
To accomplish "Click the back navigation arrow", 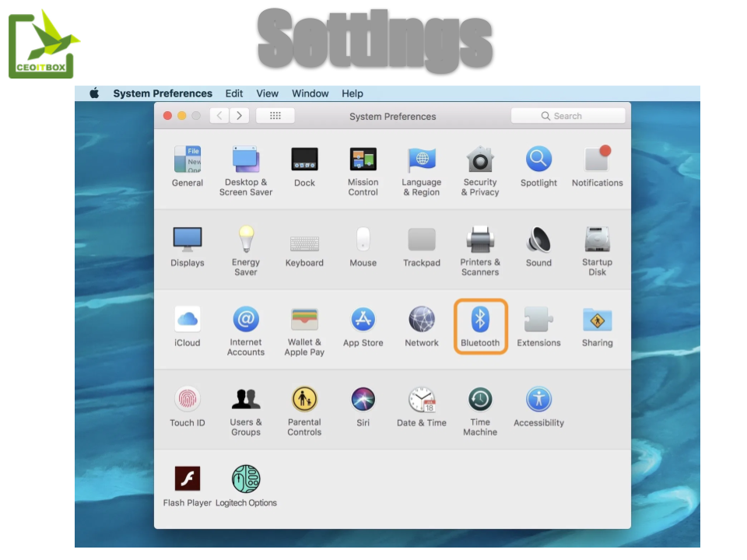I will coord(219,116).
